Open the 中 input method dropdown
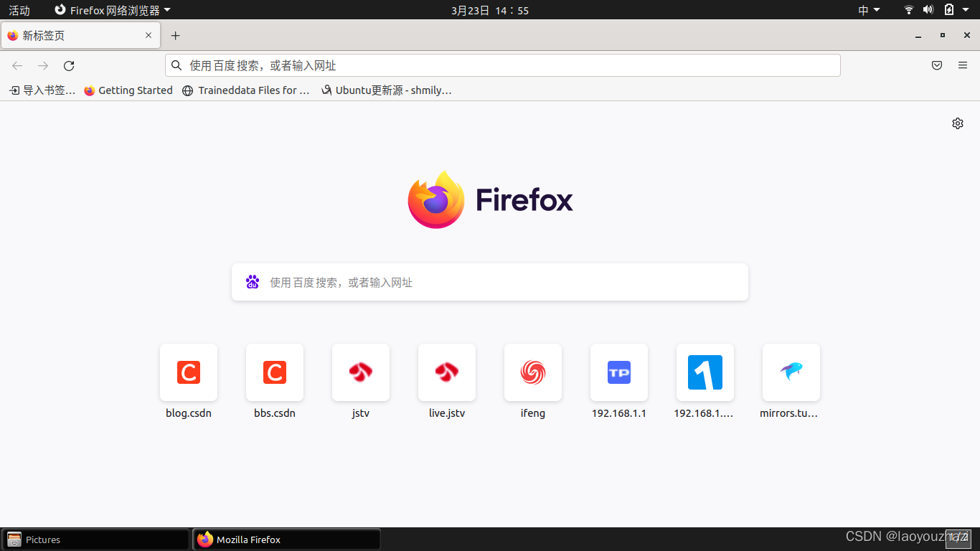Screen dimensions: 980x551 869,10
